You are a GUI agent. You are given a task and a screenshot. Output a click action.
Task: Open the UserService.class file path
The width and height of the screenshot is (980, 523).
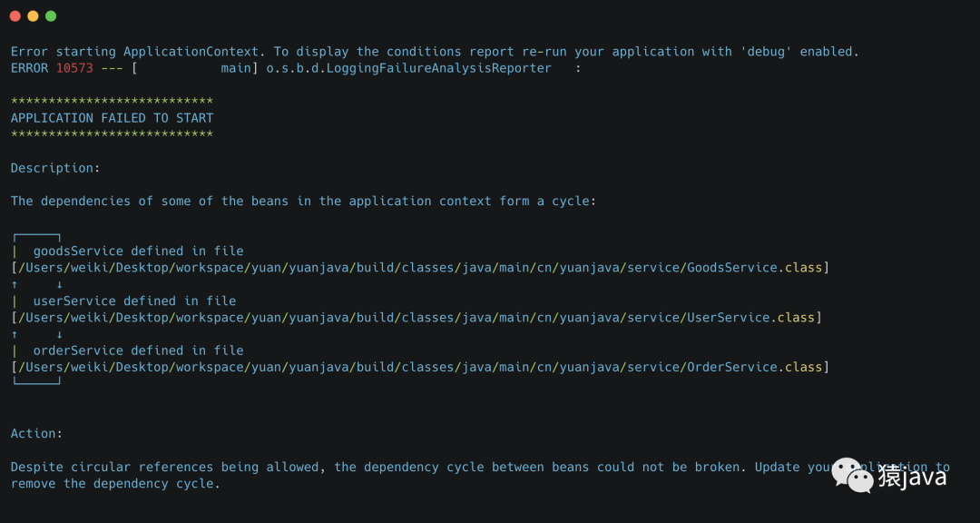[416, 318]
